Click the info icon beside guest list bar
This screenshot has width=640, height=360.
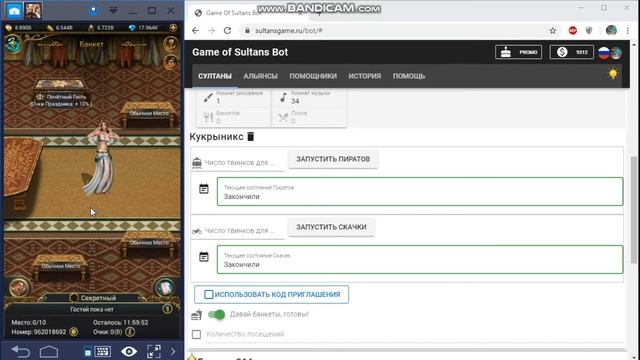point(167,309)
